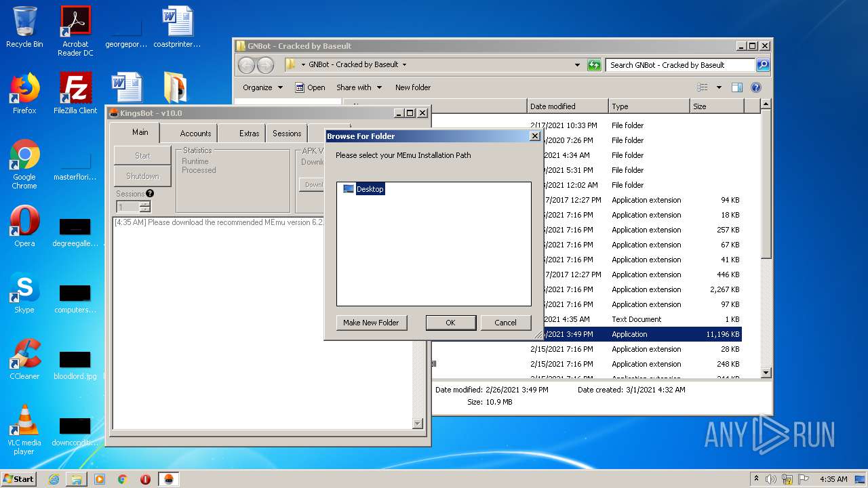Cancel the Browse For Folder dialog
The height and width of the screenshot is (488, 868).
pos(505,323)
